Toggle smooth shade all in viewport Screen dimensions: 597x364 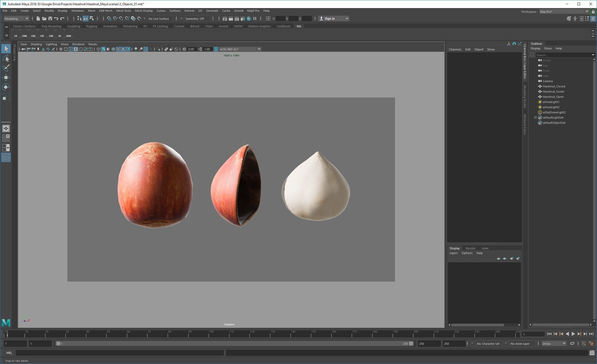click(x=103, y=49)
